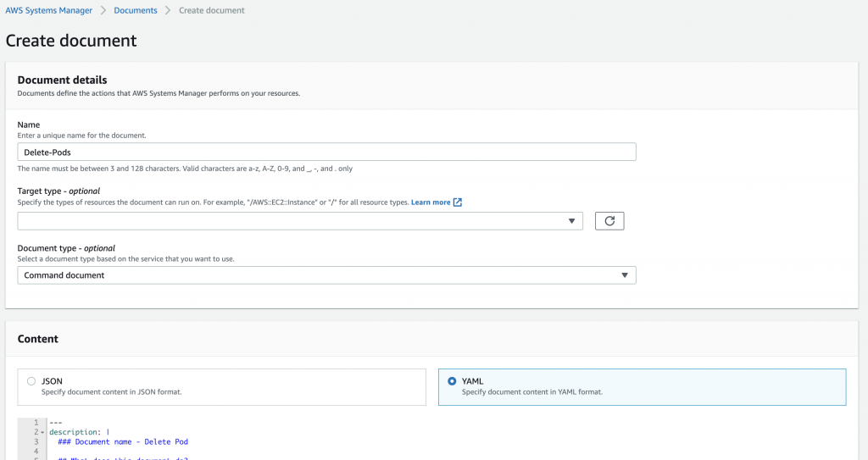Click line number 3 in editor gutter

[36, 441]
